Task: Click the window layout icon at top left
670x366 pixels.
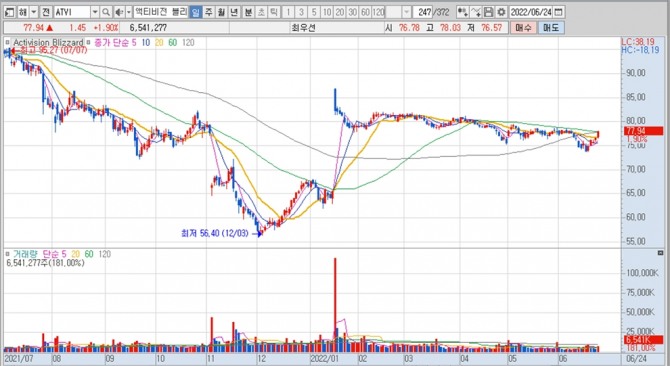Action: pos(9,12)
